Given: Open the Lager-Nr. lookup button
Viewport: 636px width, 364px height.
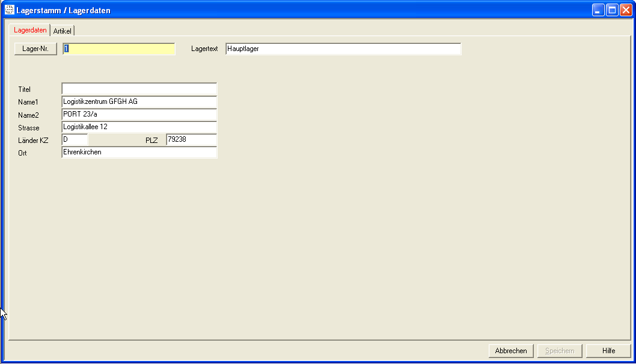Looking at the screenshot, I should [35, 49].
